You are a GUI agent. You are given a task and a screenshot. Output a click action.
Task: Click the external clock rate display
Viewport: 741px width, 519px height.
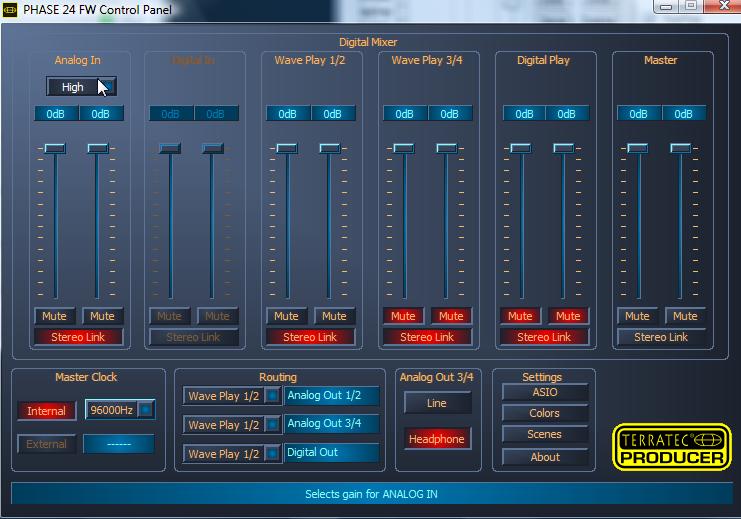119,444
